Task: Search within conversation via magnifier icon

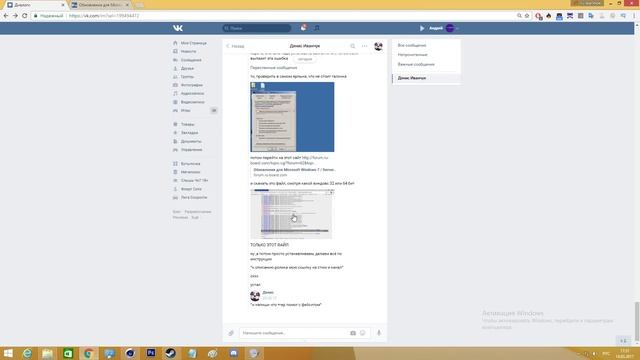Action: click(x=353, y=46)
